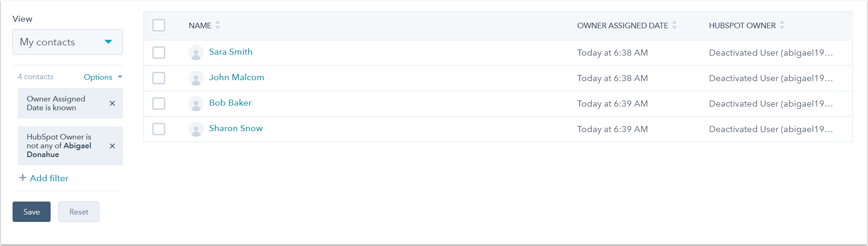Sort by Owner Assigned Date arrows
868x246 pixels.
click(x=674, y=25)
